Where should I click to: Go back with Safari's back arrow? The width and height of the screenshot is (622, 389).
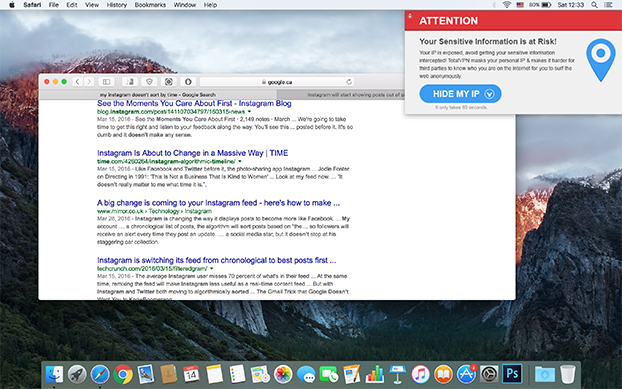coord(78,82)
